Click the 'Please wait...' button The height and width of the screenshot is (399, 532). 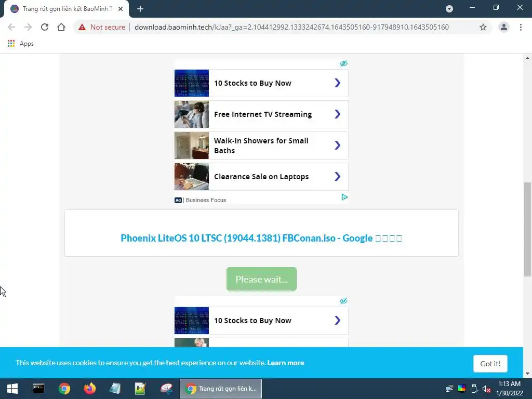tap(262, 279)
